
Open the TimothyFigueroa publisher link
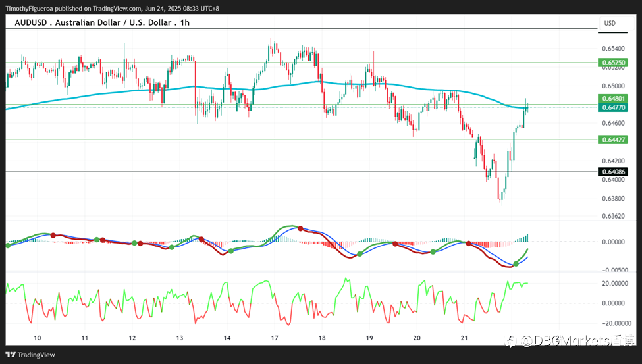tap(29, 8)
